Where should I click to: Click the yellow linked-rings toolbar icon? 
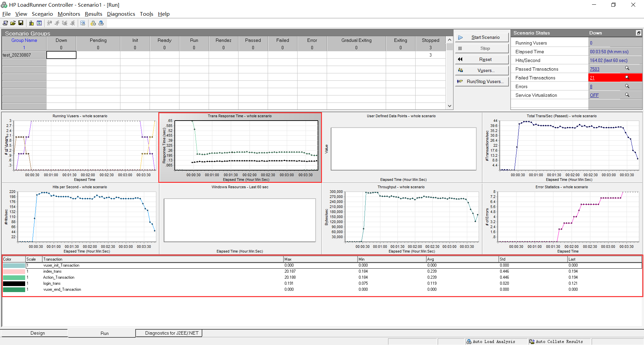click(x=93, y=23)
